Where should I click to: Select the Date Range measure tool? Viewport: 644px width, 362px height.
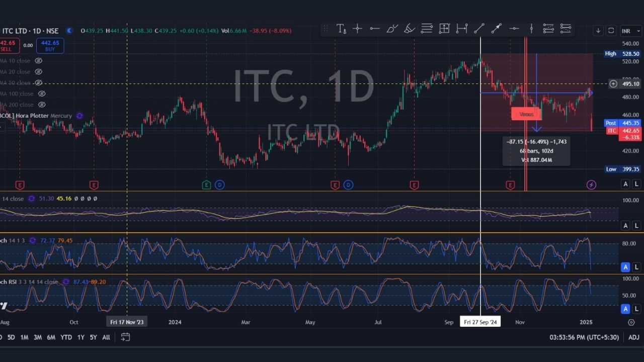click(x=462, y=29)
